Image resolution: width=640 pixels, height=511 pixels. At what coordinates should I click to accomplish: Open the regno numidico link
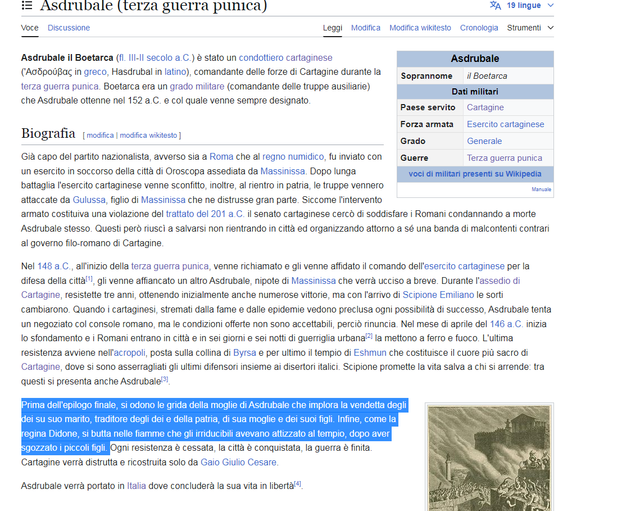click(293, 157)
